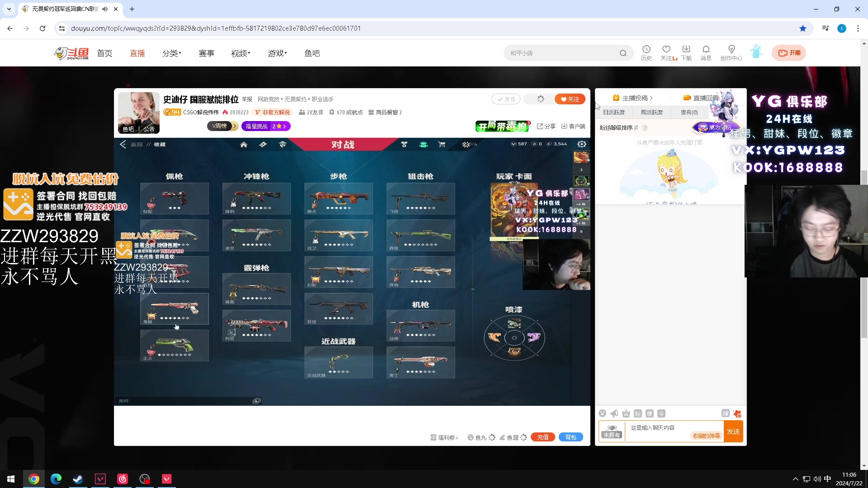Open the 视频 video dropdown menu
Image resolution: width=868 pixels, height=488 pixels.
tap(240, 53)
